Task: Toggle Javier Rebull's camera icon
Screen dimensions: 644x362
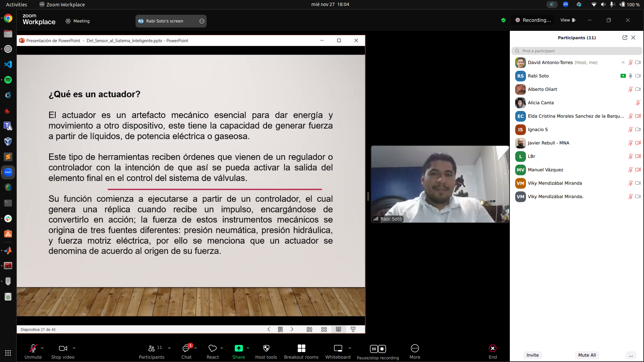Action: click(638, 143)
